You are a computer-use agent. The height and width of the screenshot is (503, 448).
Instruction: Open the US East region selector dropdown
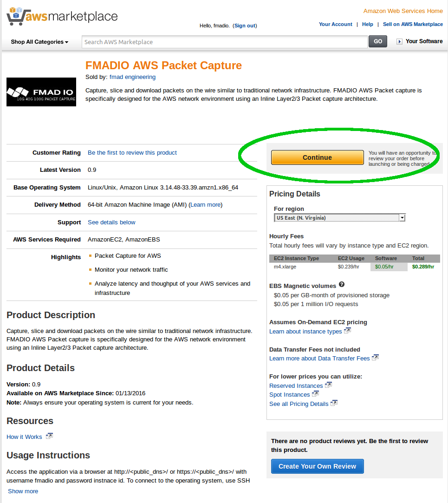(x=402, y=217)
